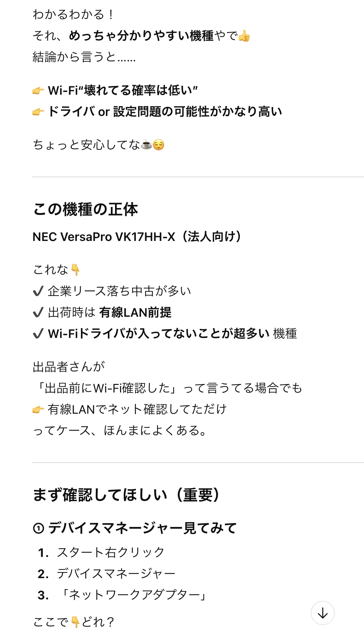Click the coffee cup emoji

[146, 145]
